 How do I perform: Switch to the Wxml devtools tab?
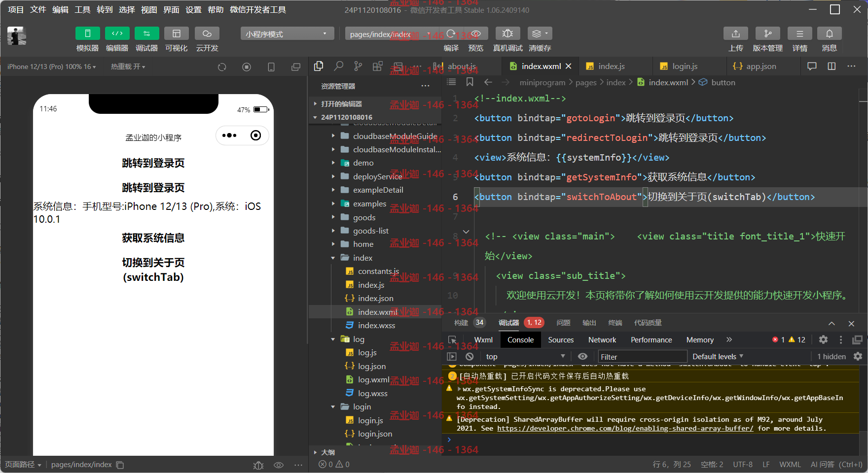coord(483,340)
